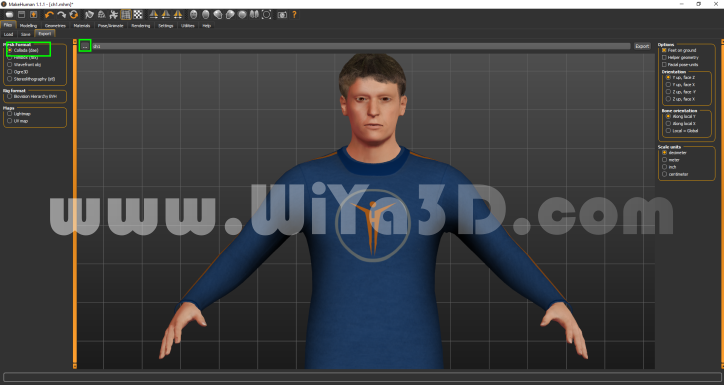Open the orange question mark help icon

pyautogui.click(x=294, y=15)
